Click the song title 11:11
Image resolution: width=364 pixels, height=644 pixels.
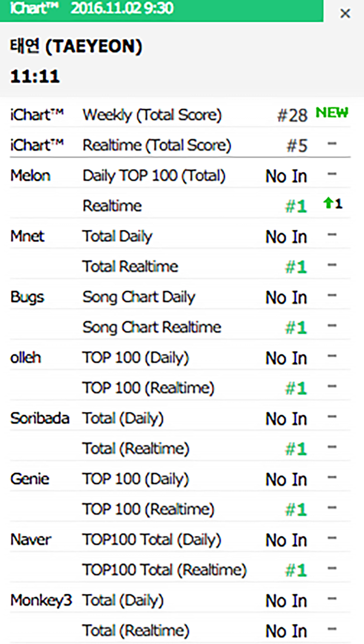[35, 76]
